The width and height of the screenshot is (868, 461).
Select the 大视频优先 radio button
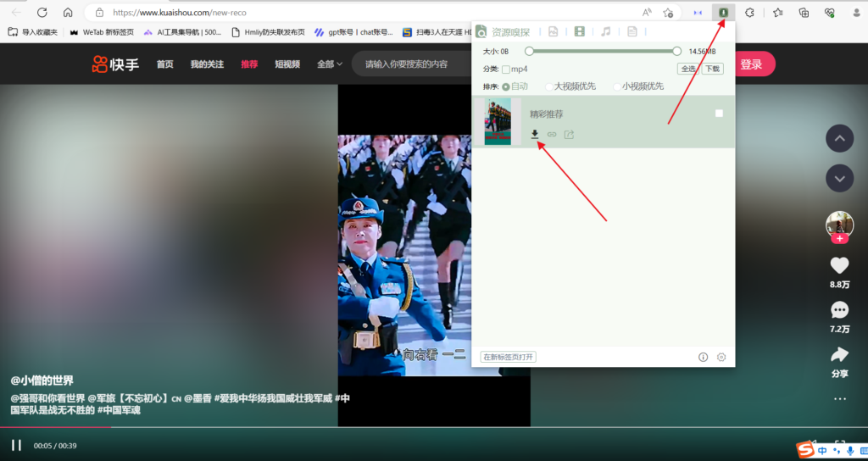[549, 87]
